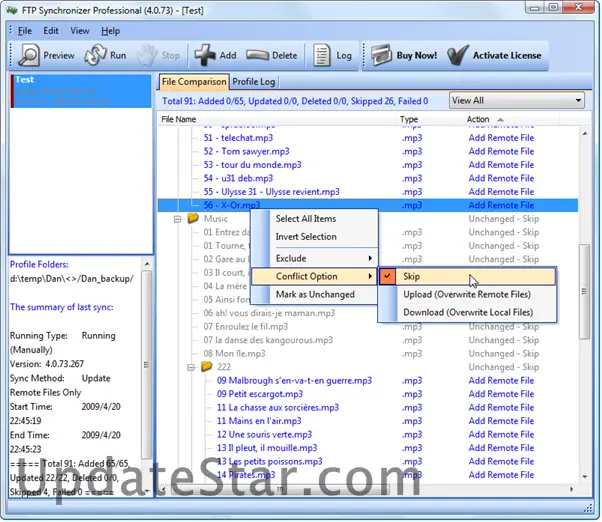Click the Music folder icon
Viewport: 602px width, 522px height.
click(x=193, y=218)
